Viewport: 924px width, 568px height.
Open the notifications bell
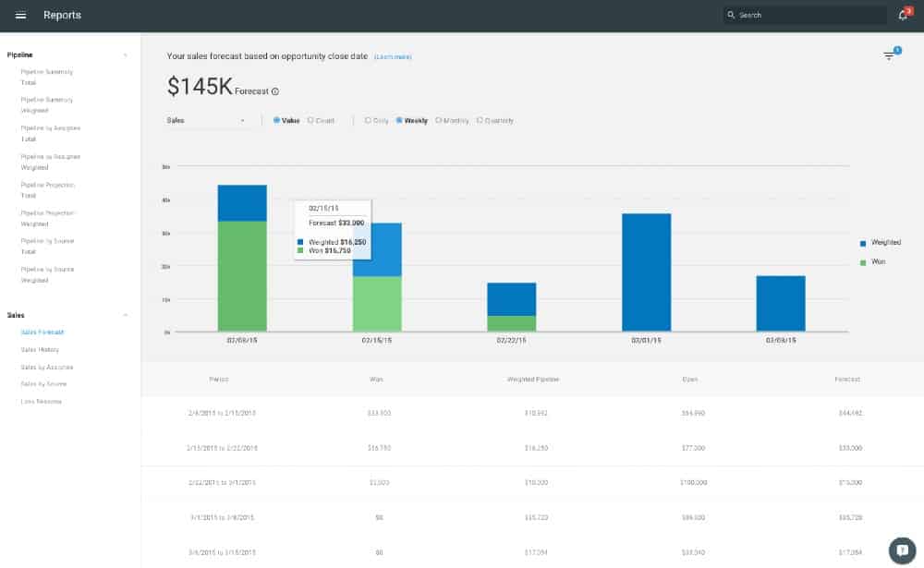click(904, 16)
